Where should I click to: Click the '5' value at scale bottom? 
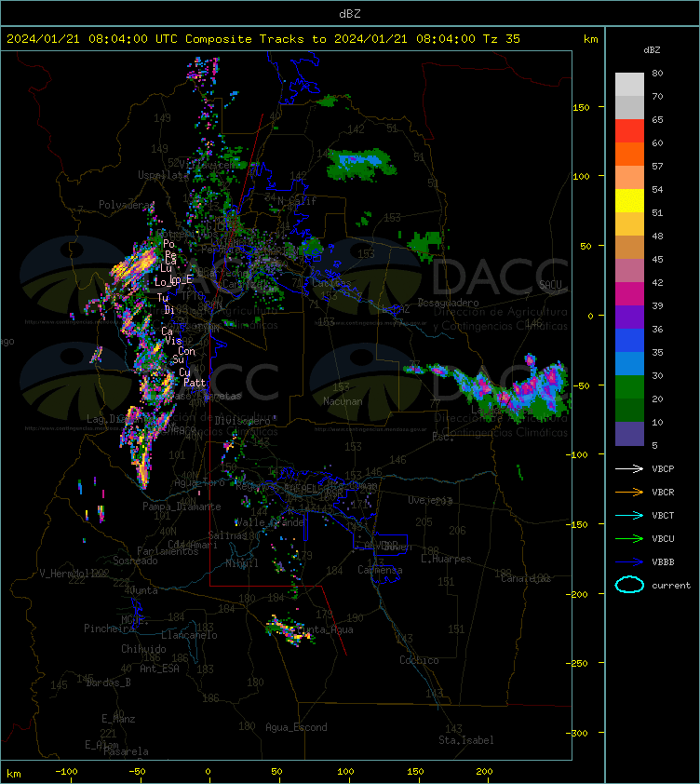655,445
